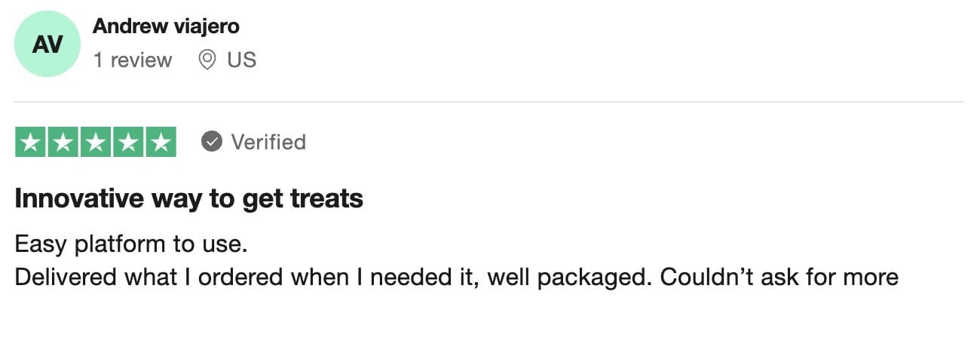Image resolution: width=980 pixels, height=350 pixels.
Task: Click the phrase 'well packaged'
Action: pos(567,277)
